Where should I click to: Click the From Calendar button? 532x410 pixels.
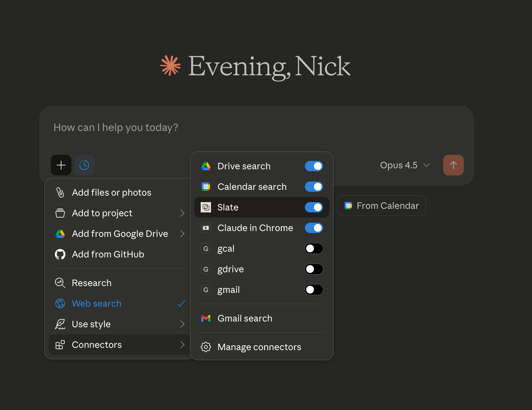pyautogui.click(x=381, y=205)
